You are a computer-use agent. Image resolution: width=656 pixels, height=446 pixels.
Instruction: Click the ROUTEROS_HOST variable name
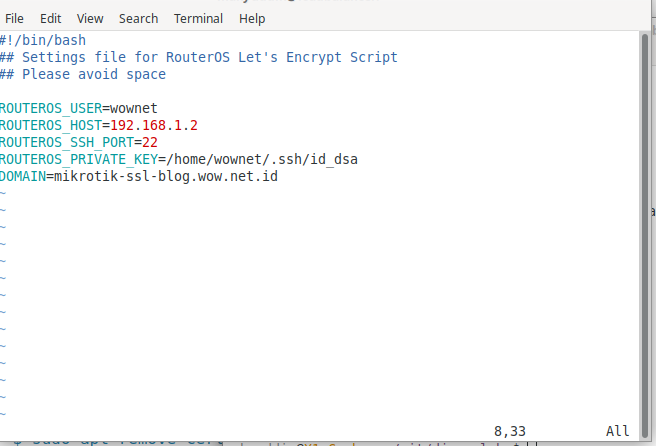[51, 126]
